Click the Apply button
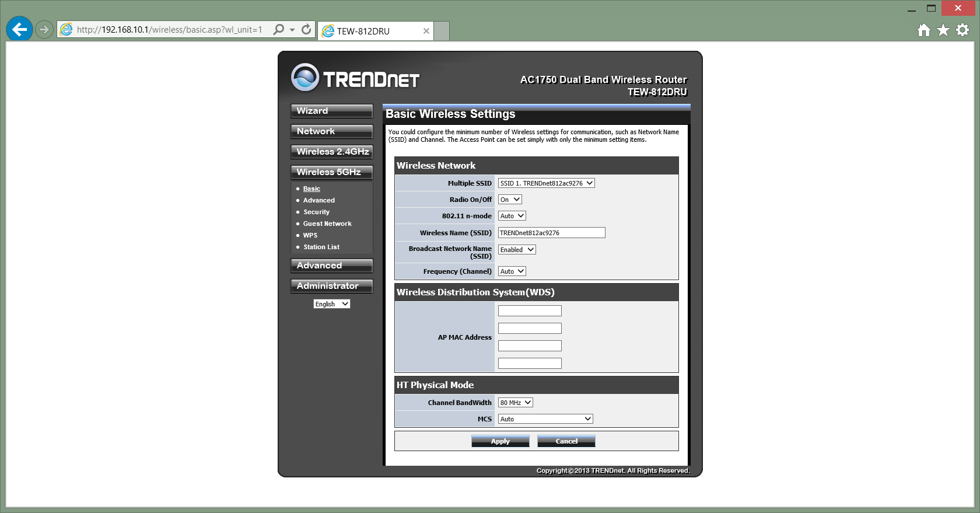 tap(501, 441)
